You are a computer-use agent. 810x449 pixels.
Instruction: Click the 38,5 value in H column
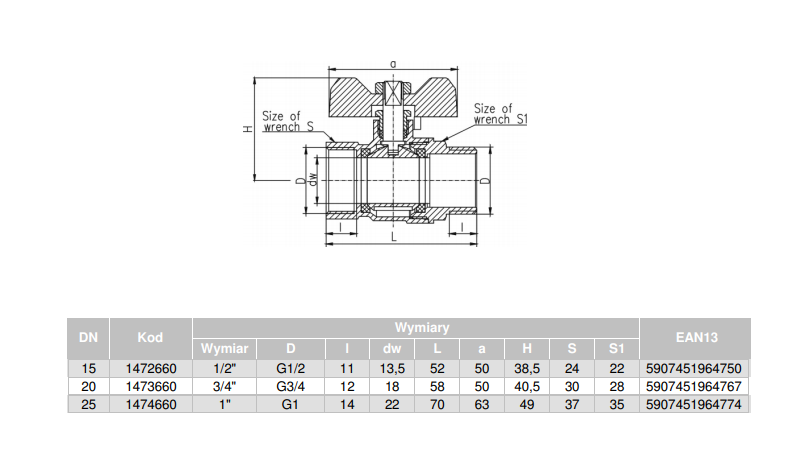point(525,368)
